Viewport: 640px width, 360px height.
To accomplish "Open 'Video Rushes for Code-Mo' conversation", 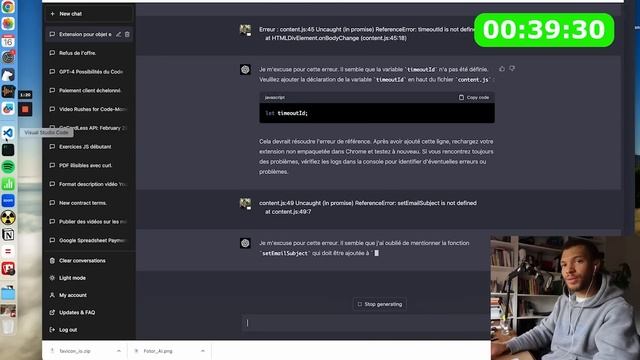I will coord(89,109).
